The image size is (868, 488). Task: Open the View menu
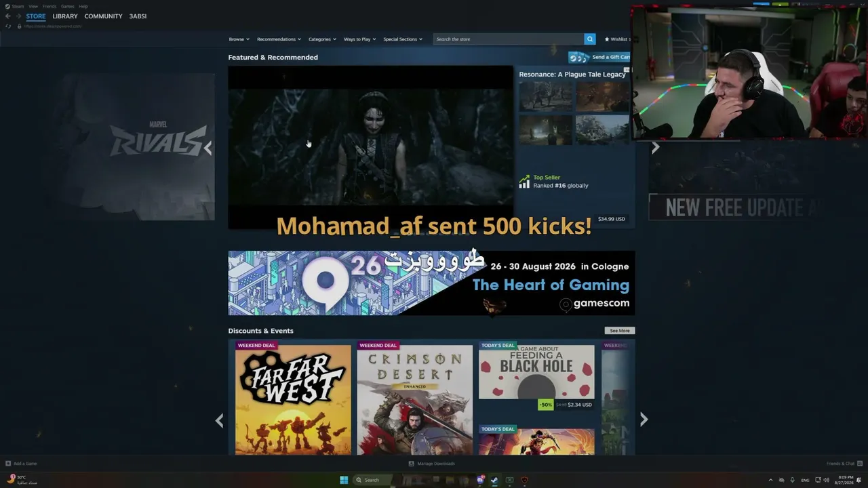(33, 6)
